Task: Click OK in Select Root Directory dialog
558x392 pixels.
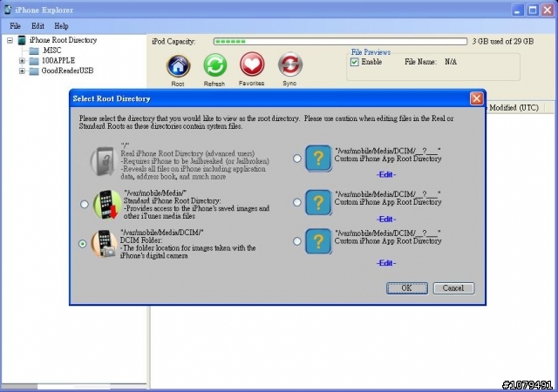Action: [407, 288]
